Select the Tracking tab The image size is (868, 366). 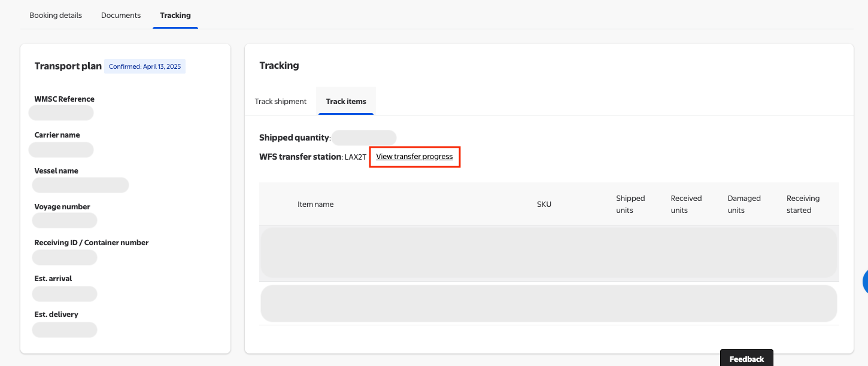175,15
